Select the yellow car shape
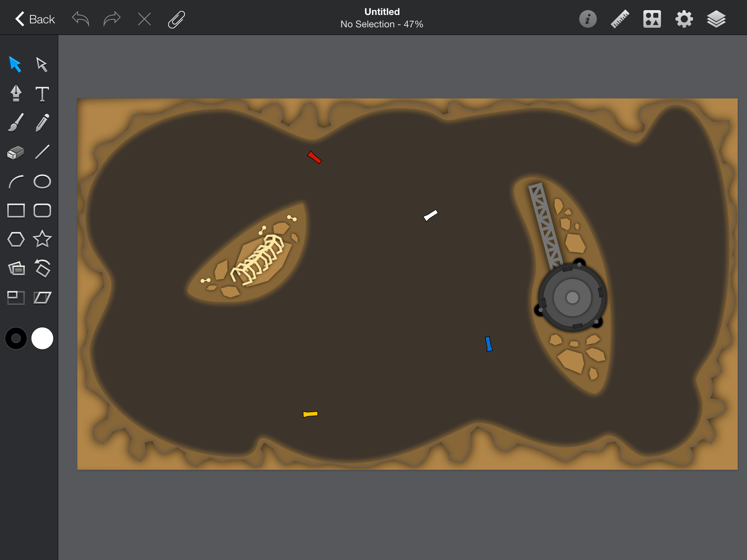This screenshot has height=560, width=747. (x=310, y=414)
